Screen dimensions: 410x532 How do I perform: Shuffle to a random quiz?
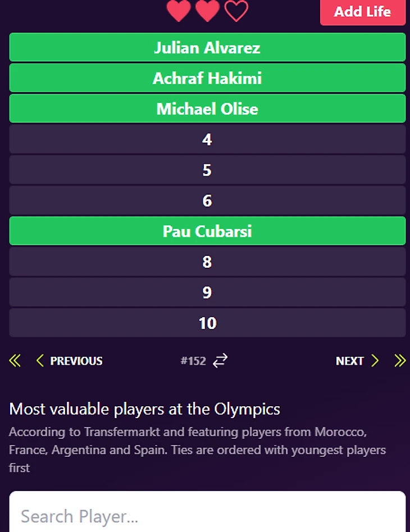click(220, 361)
